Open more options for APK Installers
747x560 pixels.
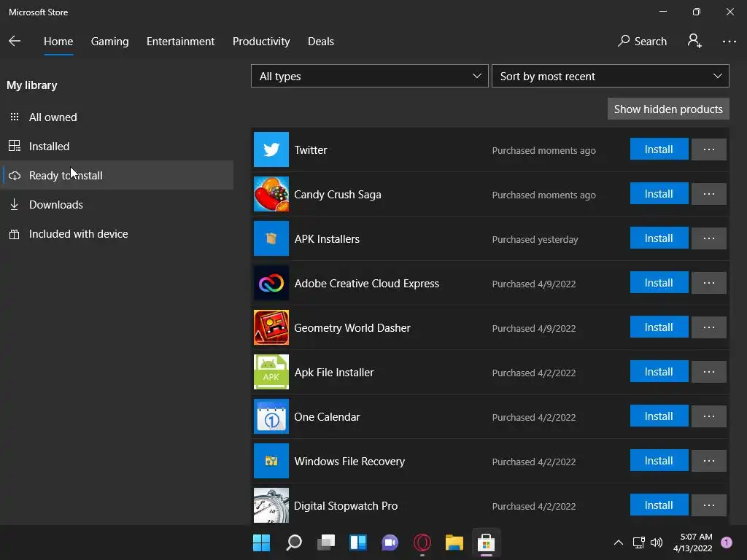pos(709,238)
